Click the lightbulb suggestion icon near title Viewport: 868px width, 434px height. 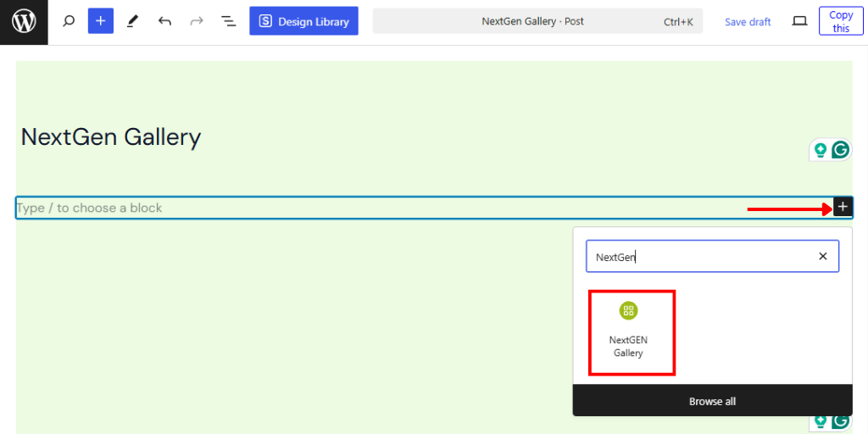point(821,149)
